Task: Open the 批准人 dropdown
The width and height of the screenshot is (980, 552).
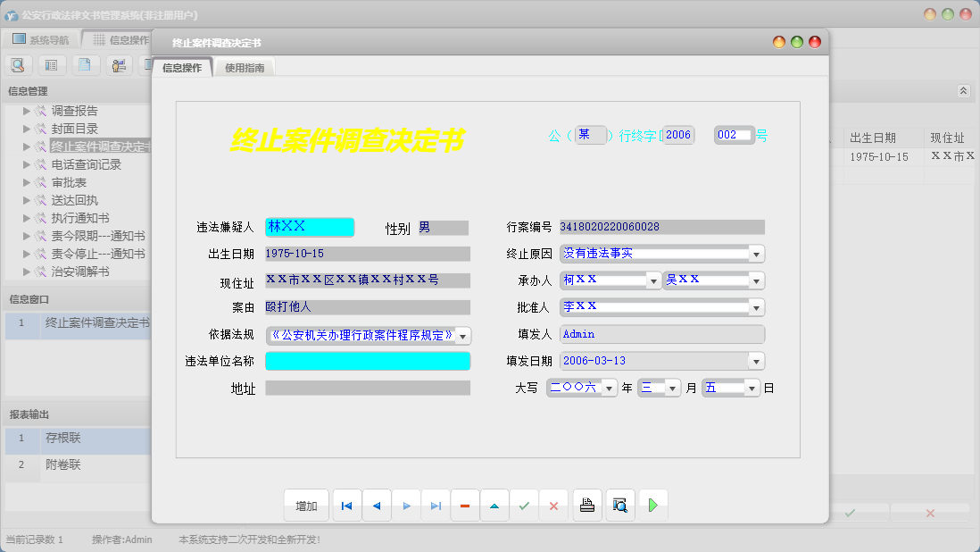Action: pyautogui.click(x=757, y=307)
